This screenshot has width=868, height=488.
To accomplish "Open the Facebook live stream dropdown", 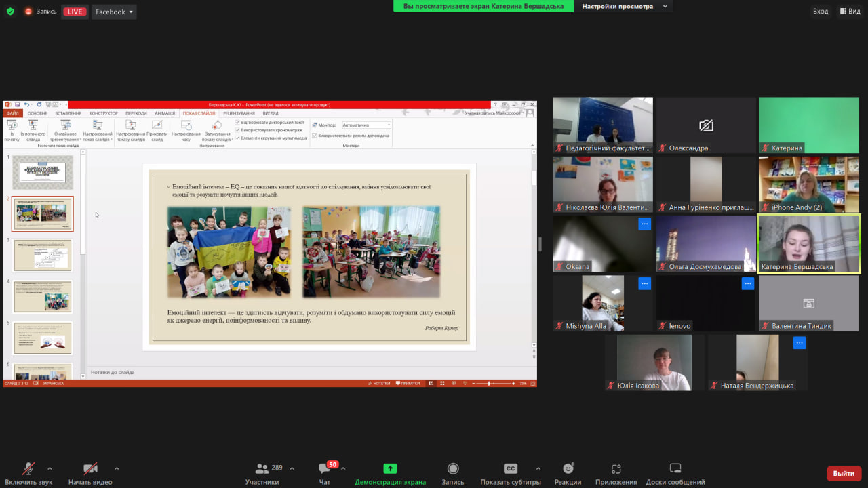I will (x=114, y=12).
